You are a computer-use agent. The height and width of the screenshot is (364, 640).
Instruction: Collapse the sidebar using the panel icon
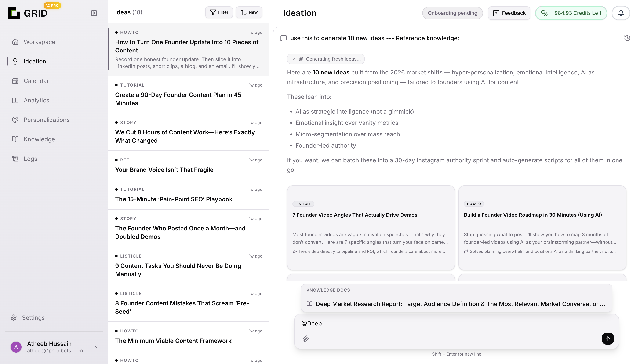94,13
